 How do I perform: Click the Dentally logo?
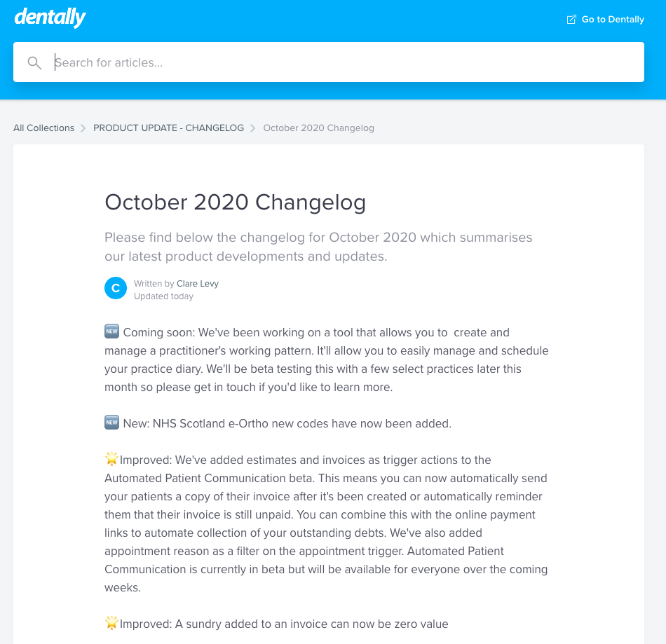pyautogui.click(x=50, y=18)
